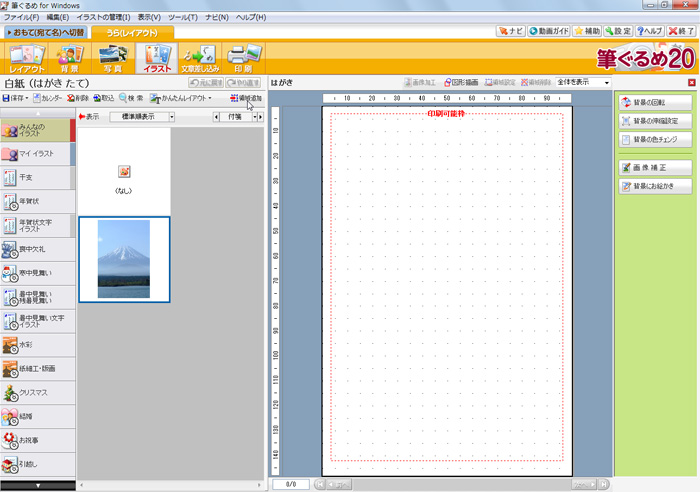Select the 背景 background icon
This screenshot has height=492, width=700.
(x=69, y=59)
